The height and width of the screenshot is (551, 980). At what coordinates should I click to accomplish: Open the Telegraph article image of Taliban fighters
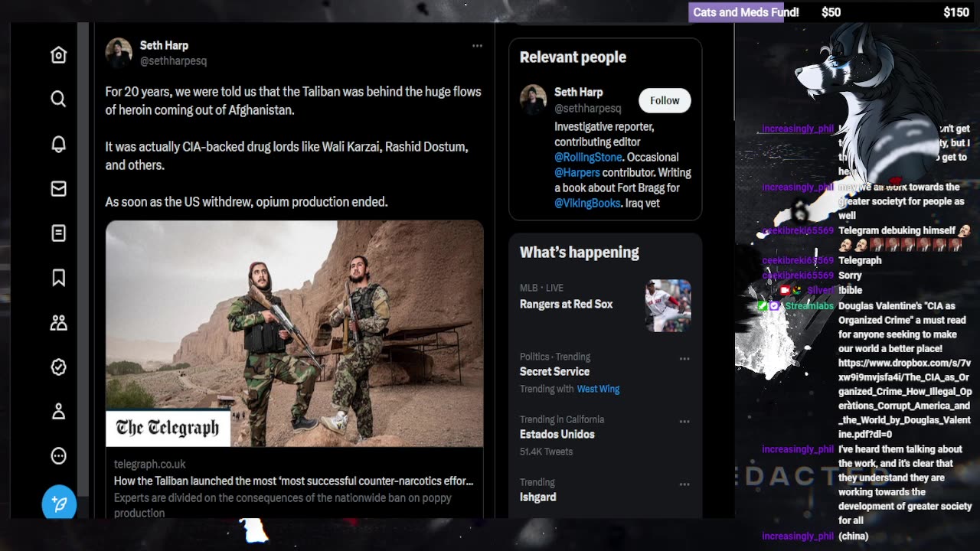[x=295, y=334]
